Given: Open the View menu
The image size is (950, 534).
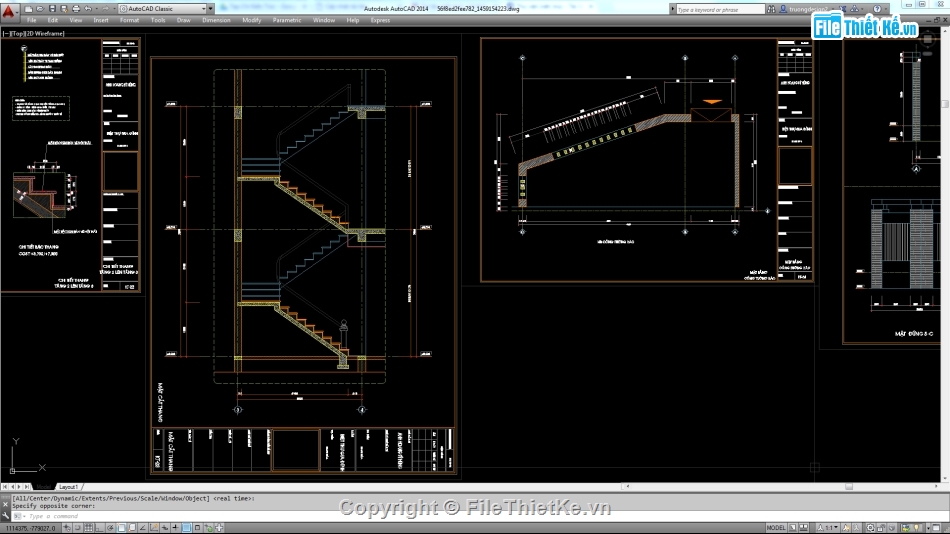Looking at the screenshot, I should 76,20.
